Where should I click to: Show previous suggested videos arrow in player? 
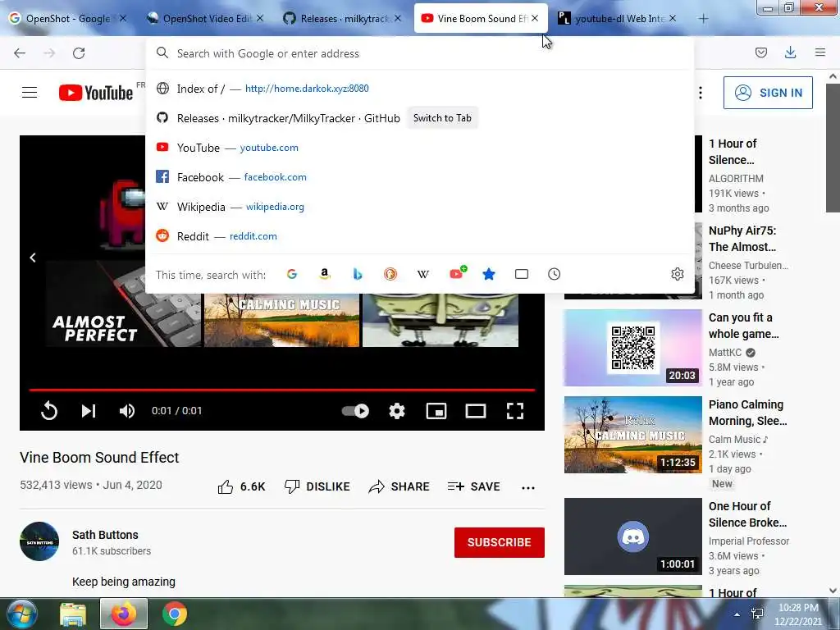pyautogui.click(x=33, y=258)
